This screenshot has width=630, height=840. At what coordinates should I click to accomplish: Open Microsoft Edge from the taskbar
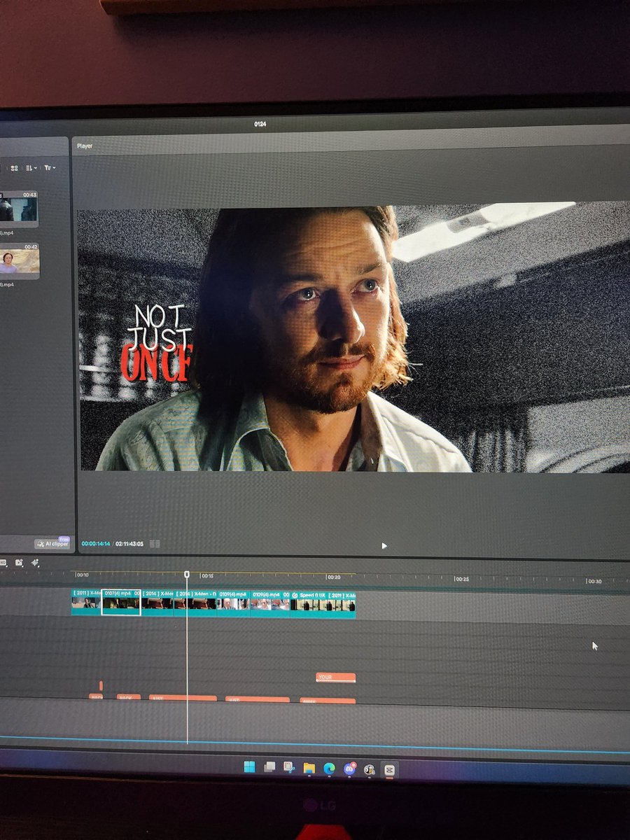329,769
